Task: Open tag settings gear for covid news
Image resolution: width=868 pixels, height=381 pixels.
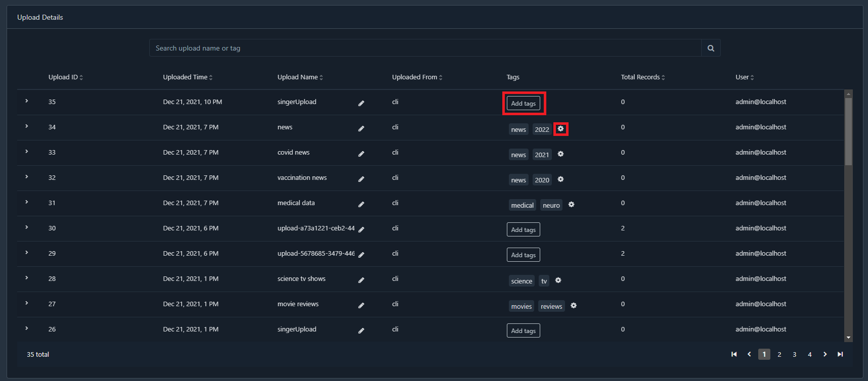Action: click(x=560, y=154)
